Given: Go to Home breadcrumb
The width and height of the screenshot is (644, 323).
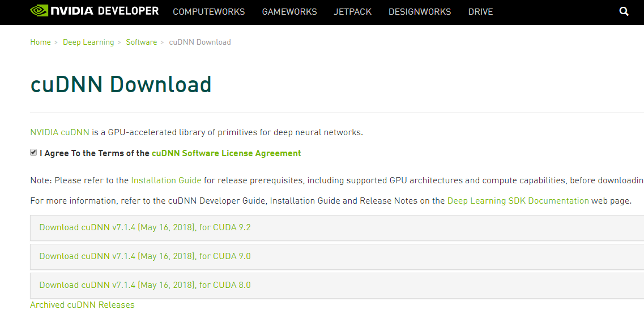Looking at the screenshot, I should 40,42.
